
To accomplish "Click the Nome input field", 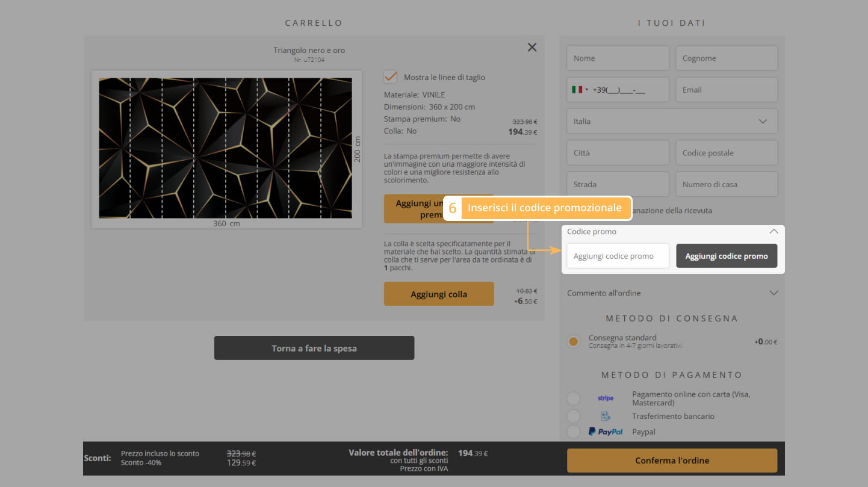I will tap(618, 58).
